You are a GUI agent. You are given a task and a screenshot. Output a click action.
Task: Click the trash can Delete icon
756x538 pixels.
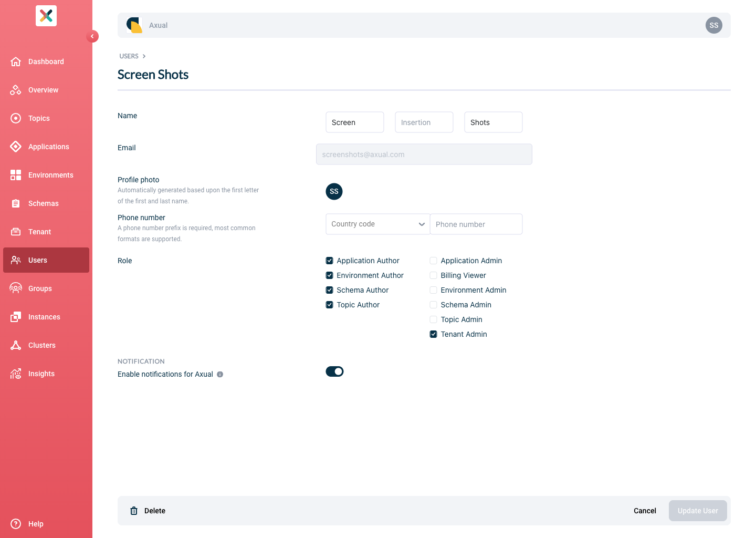[134, 511]
